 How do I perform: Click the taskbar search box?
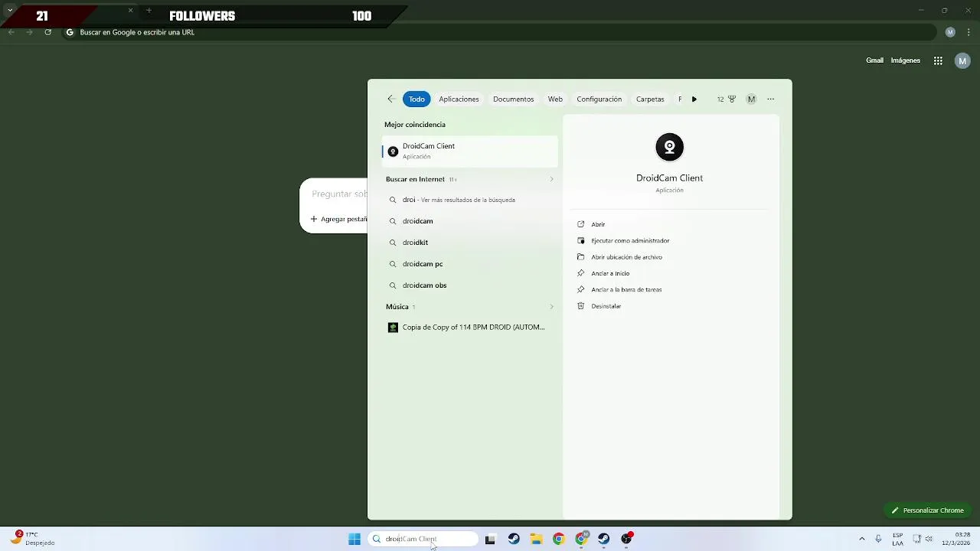click(423, 539)
